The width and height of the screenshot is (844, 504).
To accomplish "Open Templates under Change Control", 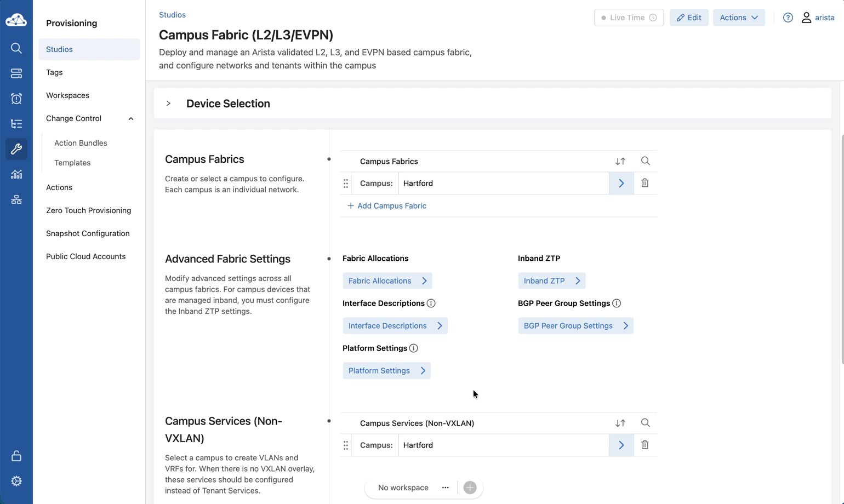I will (72, 163).
